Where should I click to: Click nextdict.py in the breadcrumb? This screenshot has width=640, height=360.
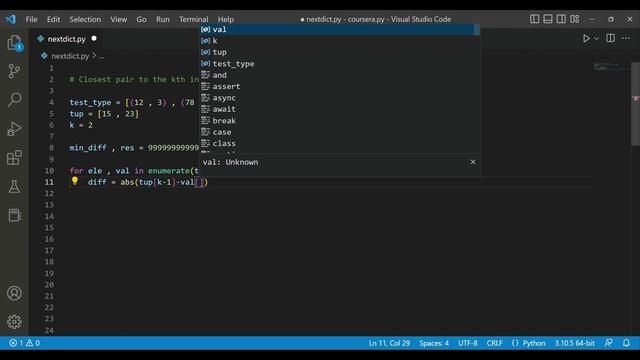[x=70, y=56]
